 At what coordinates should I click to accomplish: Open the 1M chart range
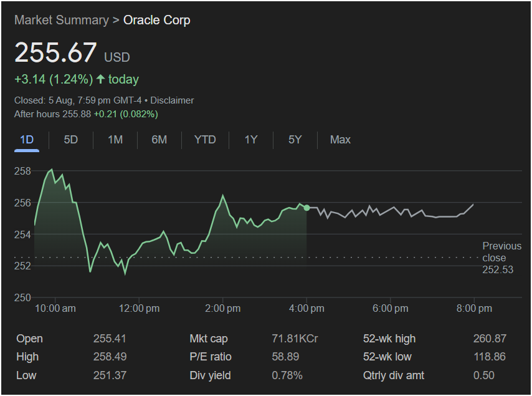pos(115,140)
